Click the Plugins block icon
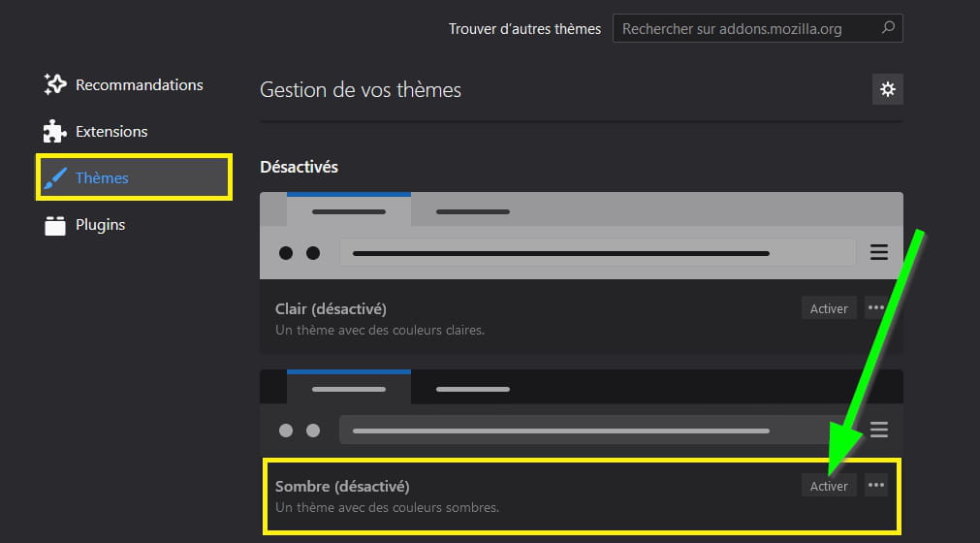The height and width of the screenshot is (543, 980). pos(55,225)
